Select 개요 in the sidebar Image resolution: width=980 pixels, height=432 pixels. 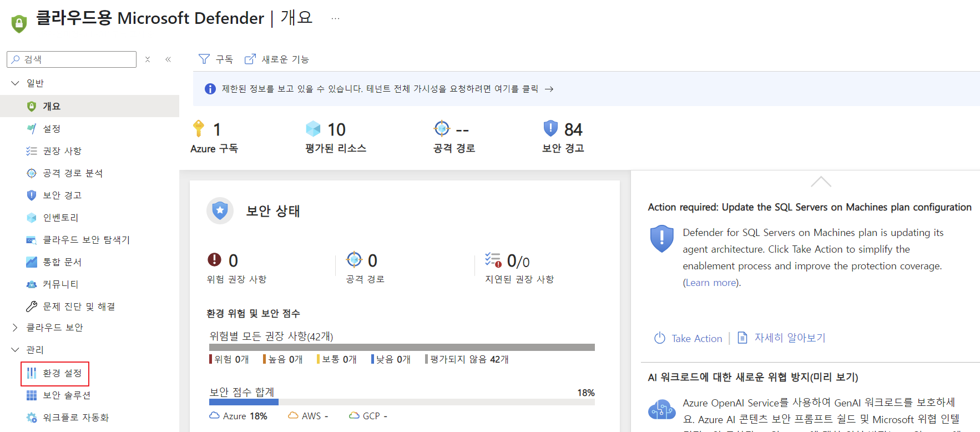(x=89, y=106)
